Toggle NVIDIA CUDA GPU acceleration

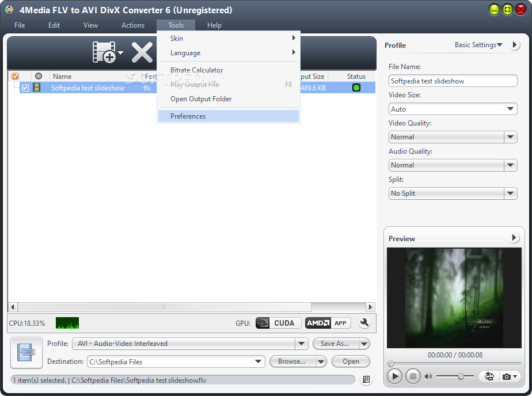click(x=278, y=323)
